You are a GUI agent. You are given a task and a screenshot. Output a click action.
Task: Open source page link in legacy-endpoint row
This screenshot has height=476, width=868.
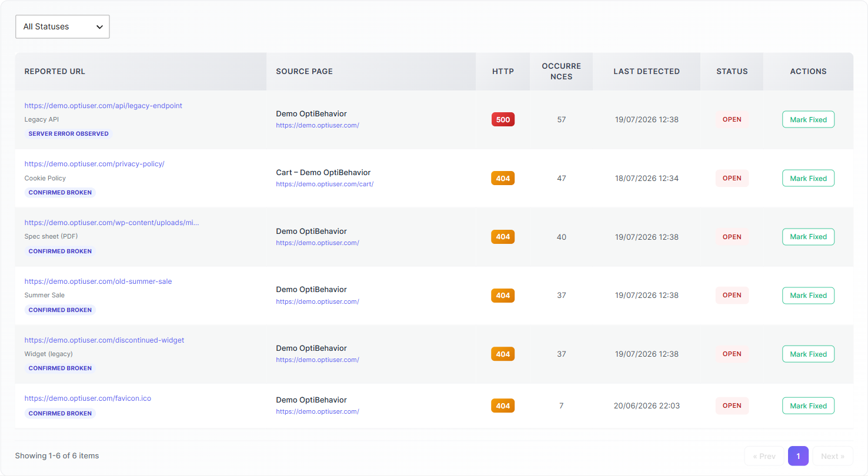[318, 125]
